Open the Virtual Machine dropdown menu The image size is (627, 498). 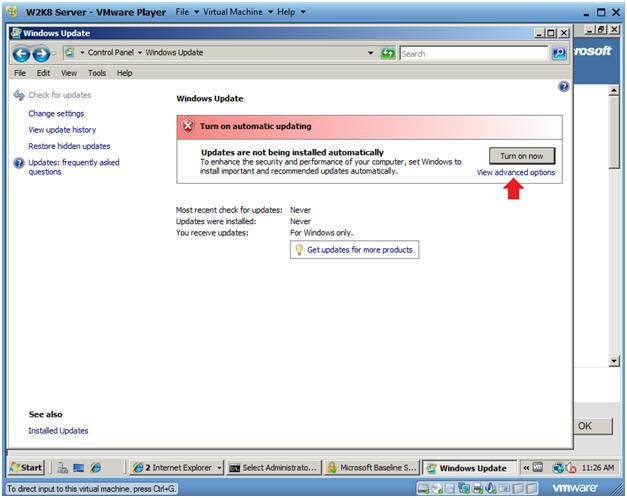tap(238, 12)
